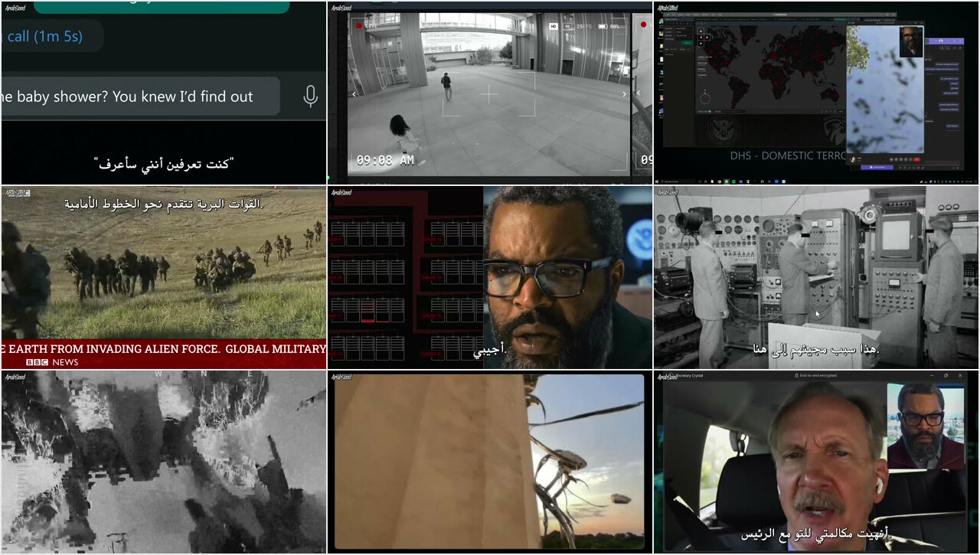Focus the message field mentioning the baby shower
Screen dimensions: 980x555
(x=140, y=96)
